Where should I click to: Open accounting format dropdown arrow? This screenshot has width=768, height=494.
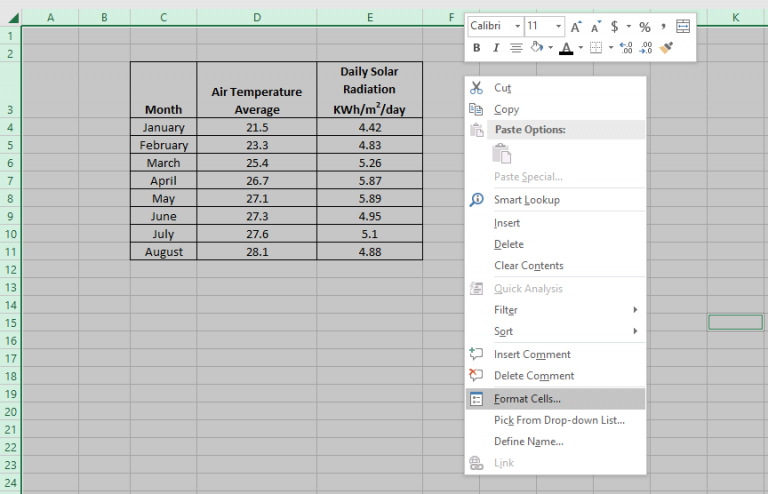[x=629, y=26]
